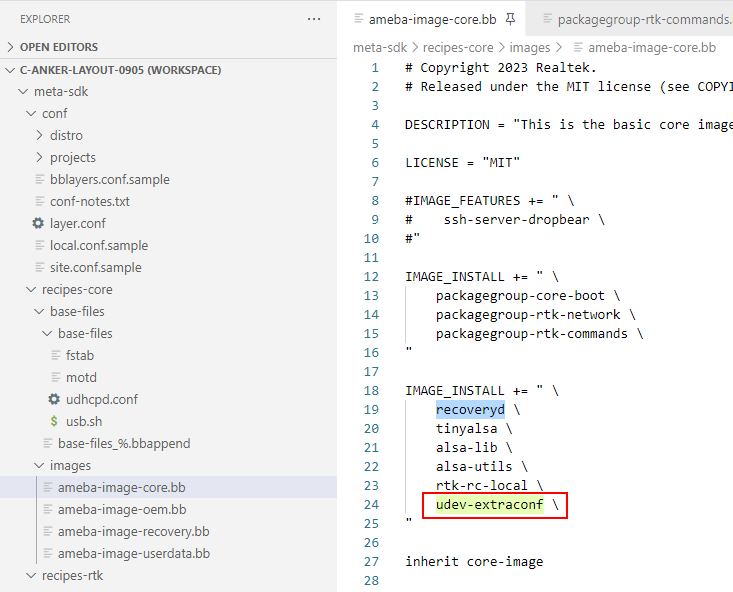
Task: Open ameba-image-recovery.bb from the file tree
Action: coord(133,531)
